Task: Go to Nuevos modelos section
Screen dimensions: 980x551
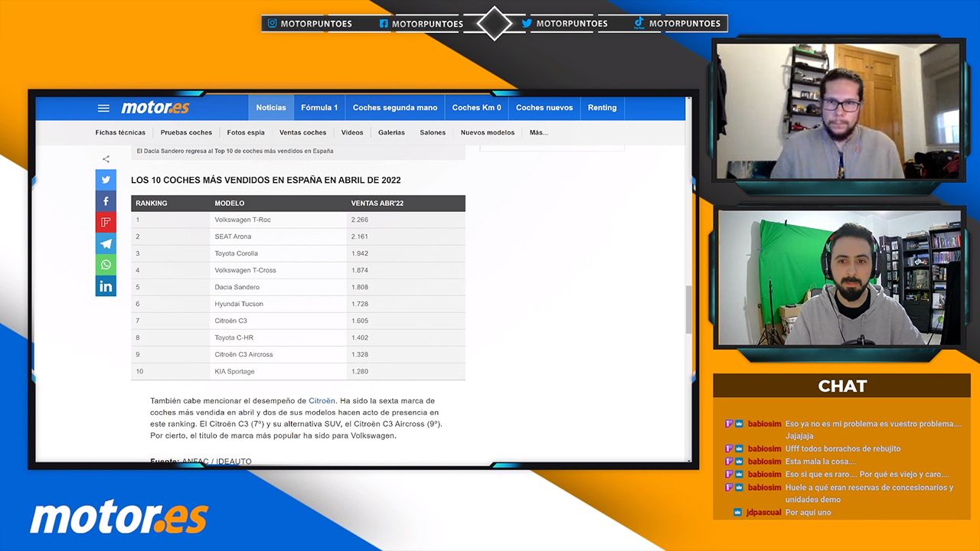Action: [x=488, y=132]
